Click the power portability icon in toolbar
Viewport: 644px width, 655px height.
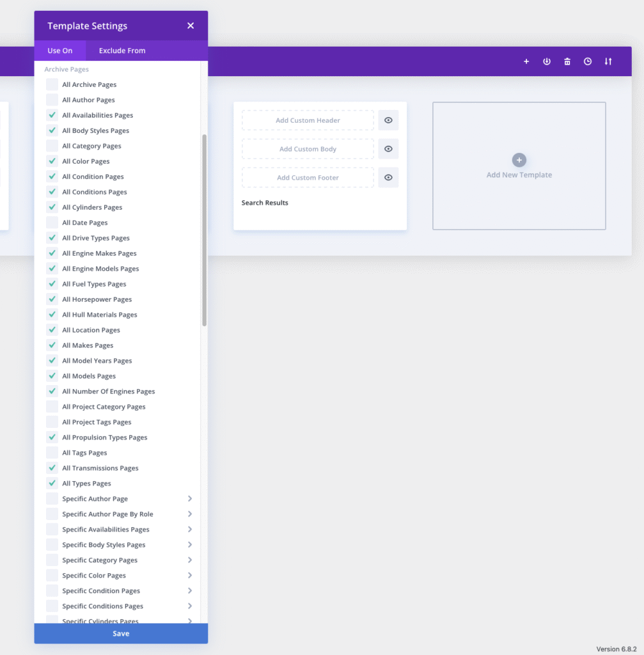(x=547, y=61)
